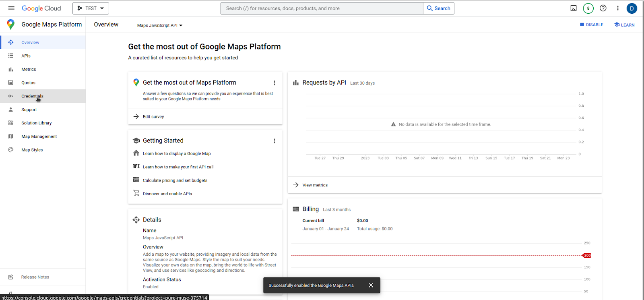Open the top bar three-dot settings menu
This screenshot has height=300, width=644.
(x=617, y=8)
